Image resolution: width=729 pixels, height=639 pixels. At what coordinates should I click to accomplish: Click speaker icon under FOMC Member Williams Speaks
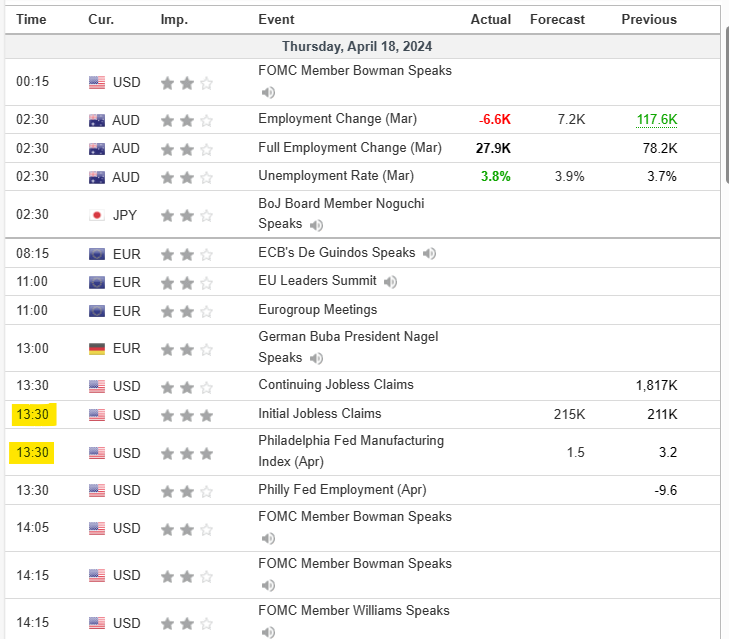tap(268, 632)
